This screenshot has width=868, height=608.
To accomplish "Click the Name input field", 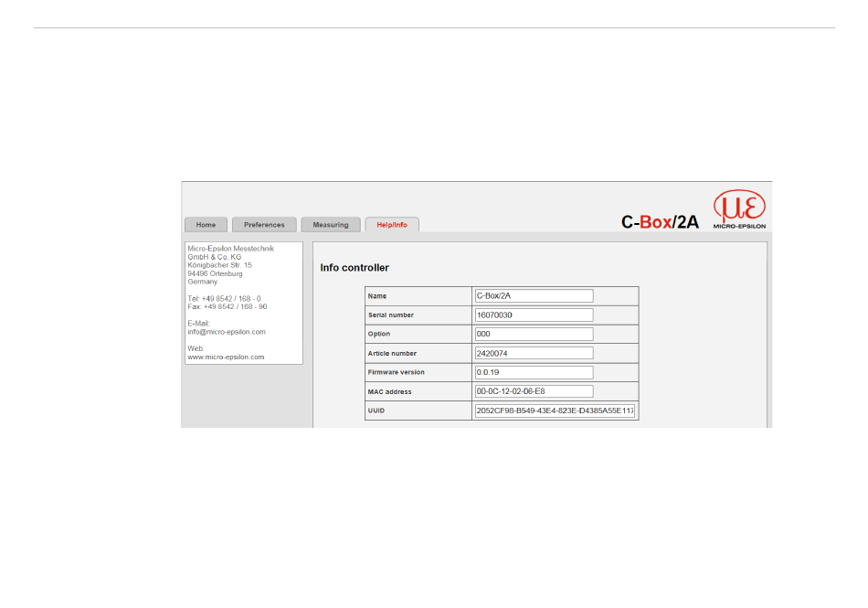I will coord(534,295).
